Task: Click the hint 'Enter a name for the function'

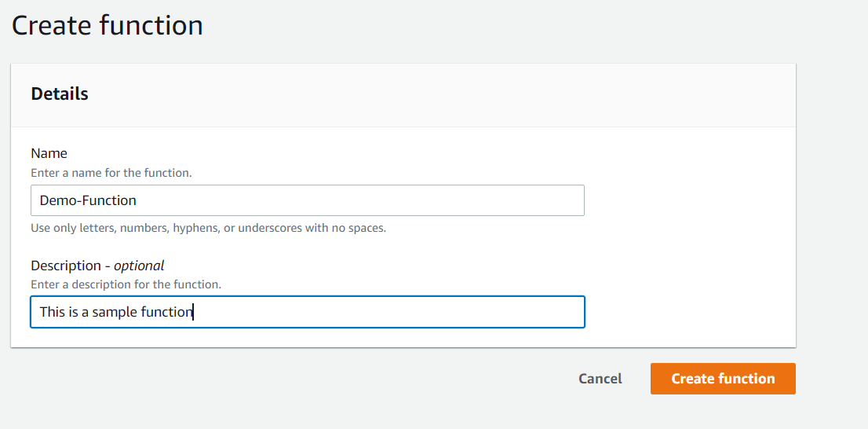Action: [111, 172]
